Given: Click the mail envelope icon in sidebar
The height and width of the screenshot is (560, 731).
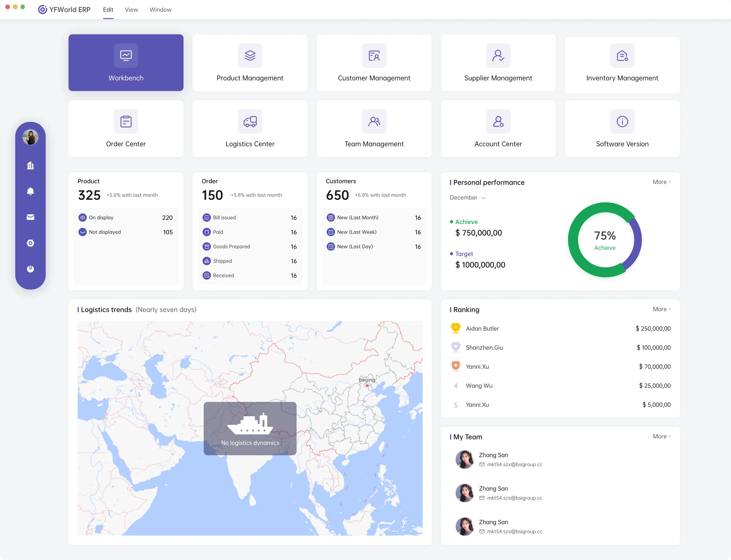Looking at the screenshot, I should (x=30, y=217).
